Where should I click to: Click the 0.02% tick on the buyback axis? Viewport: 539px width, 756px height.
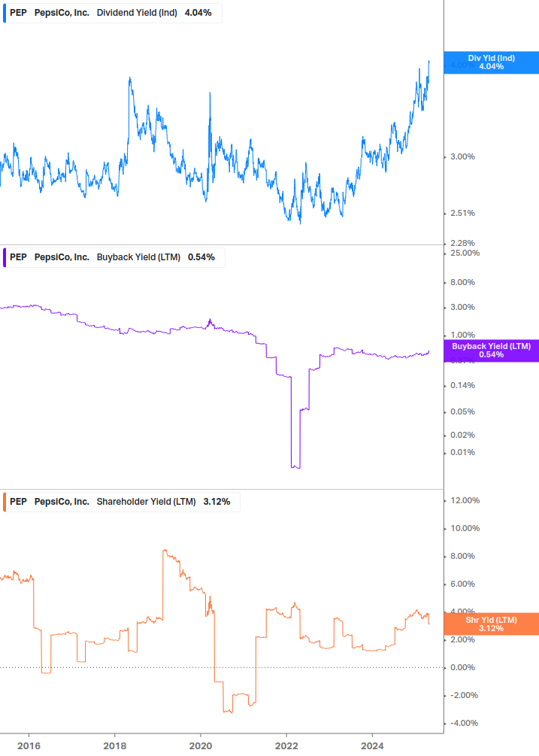pos(462,436)
